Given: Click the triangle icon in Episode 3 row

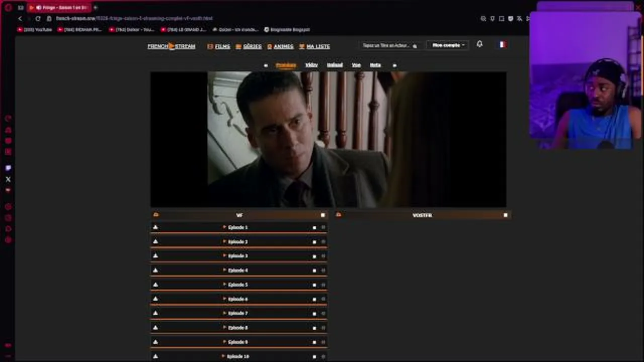Looking at the screenshot, I should pyautogui.click(x=155, y=256).
